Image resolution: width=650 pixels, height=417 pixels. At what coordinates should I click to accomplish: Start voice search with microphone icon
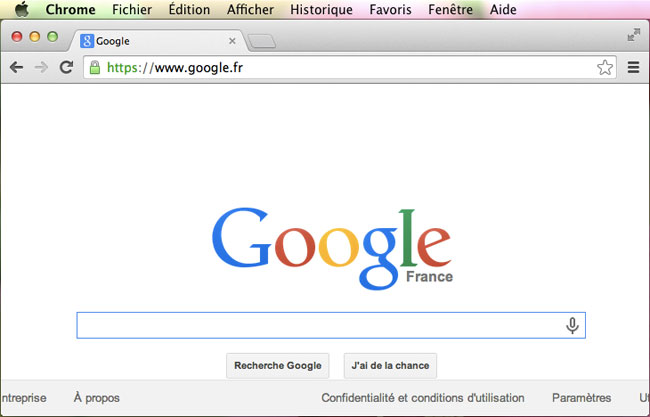coord(572,325)
